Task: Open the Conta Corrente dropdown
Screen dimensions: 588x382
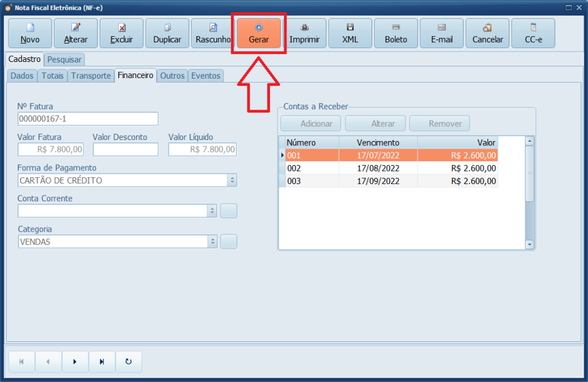Action: point(212,211)
